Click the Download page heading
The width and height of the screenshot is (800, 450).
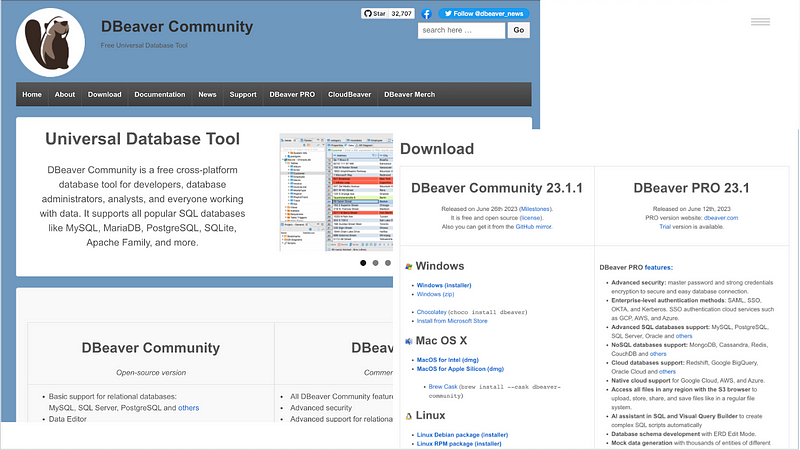437,148
